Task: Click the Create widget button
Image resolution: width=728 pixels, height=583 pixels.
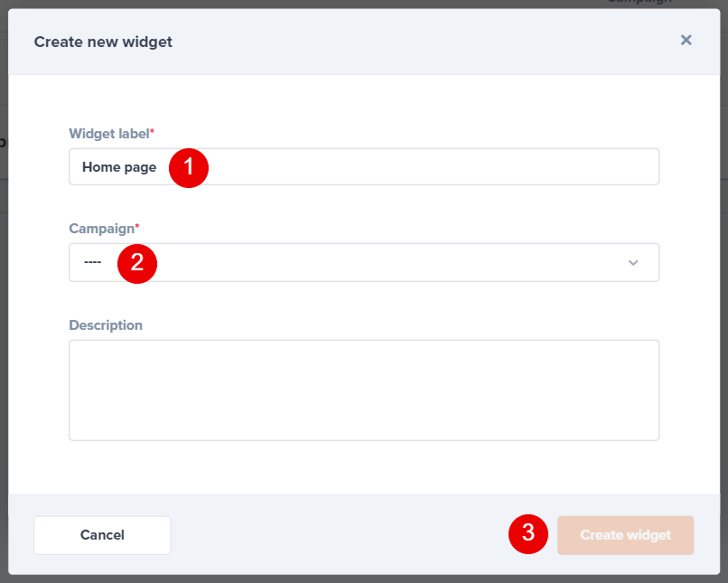Action: click(625, 535)
